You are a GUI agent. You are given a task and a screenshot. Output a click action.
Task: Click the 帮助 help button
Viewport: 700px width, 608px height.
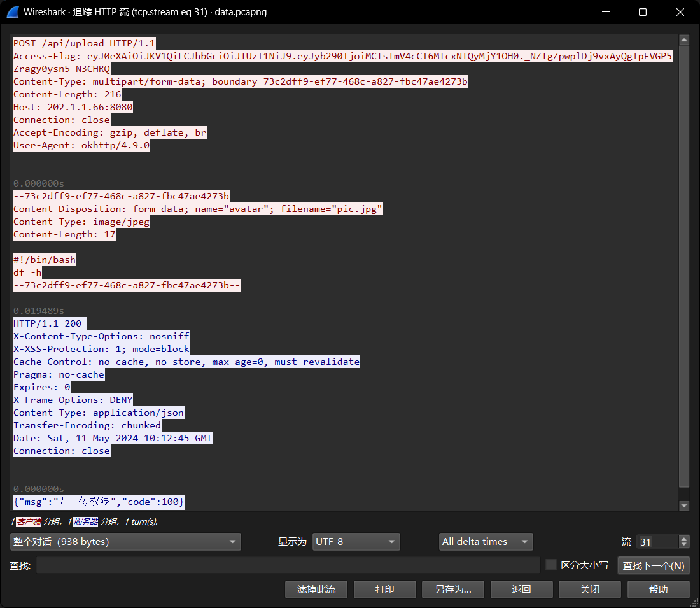point(658,590)
